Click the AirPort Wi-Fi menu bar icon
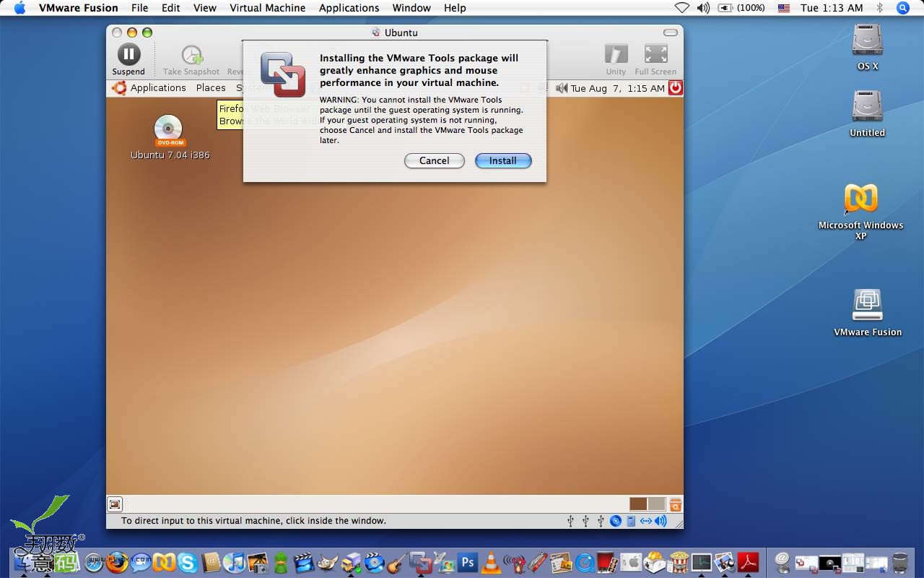The image size is (924, 578). pyautogui.click(x=682, y=8)
